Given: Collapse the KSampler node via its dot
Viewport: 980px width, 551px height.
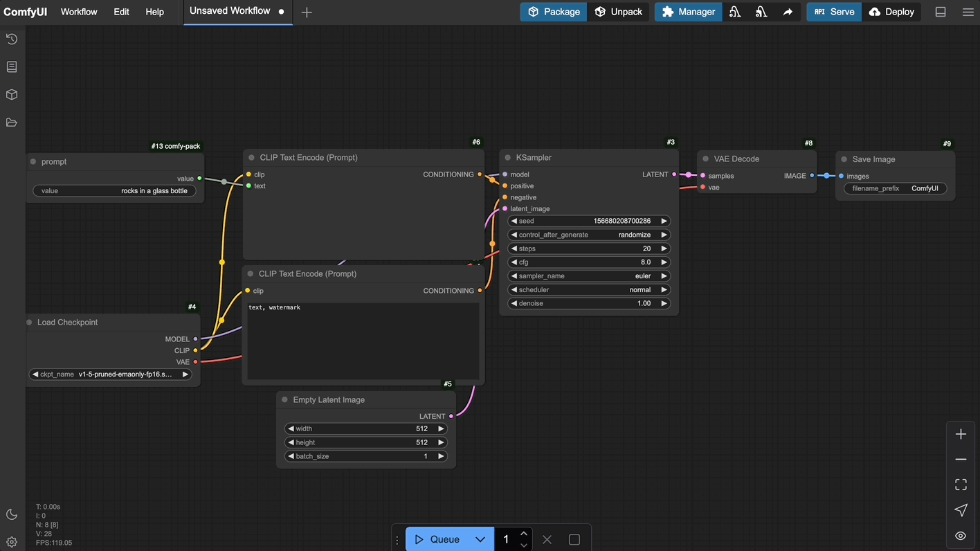Looking at the screenshot, I should click(x=507, y=158).
